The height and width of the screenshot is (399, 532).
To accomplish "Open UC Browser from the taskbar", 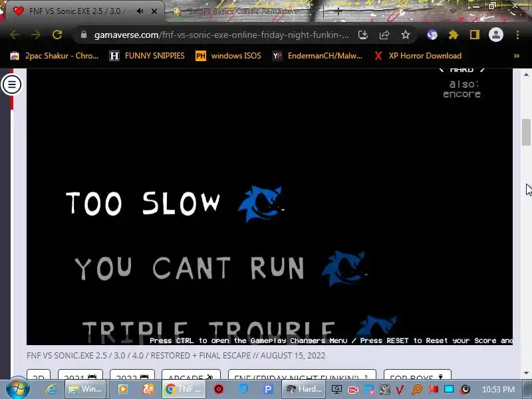I will tap(148, 389).
